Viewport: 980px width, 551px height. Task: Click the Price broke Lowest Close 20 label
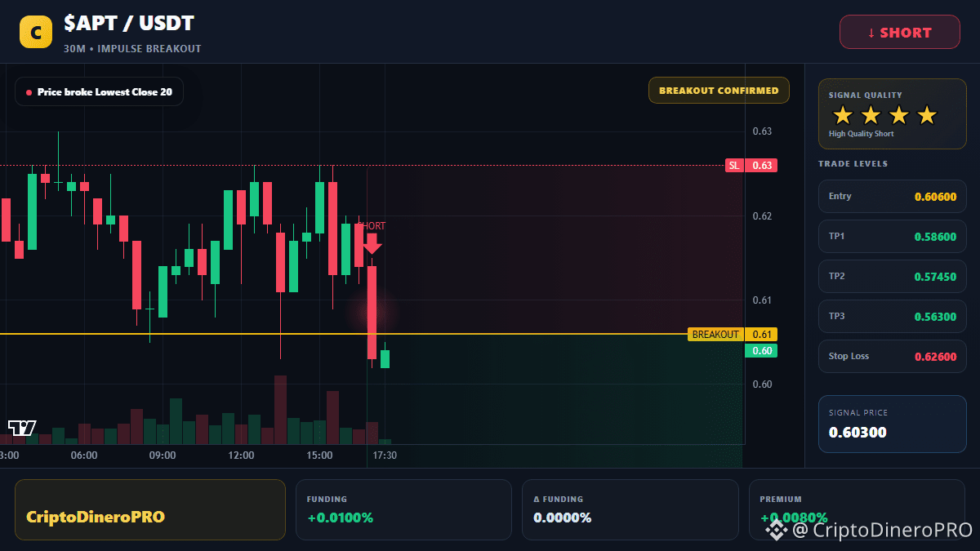(x=99, y=92)
